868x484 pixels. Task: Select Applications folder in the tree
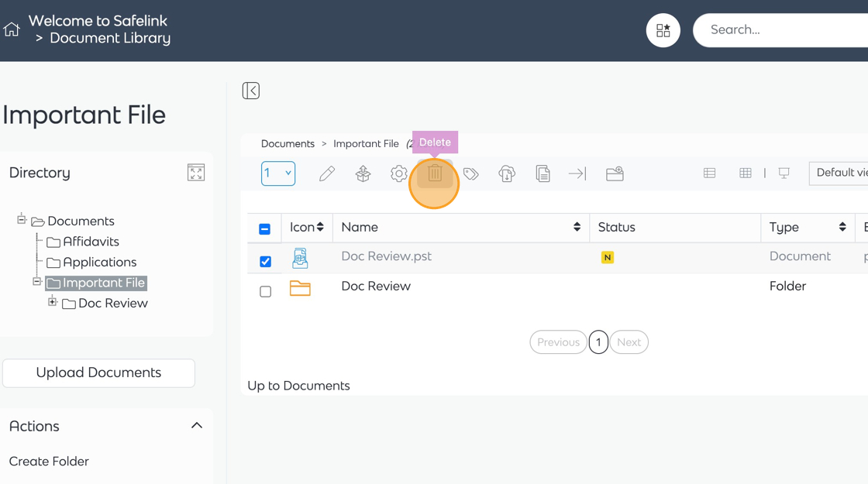(x=100, y=263)
